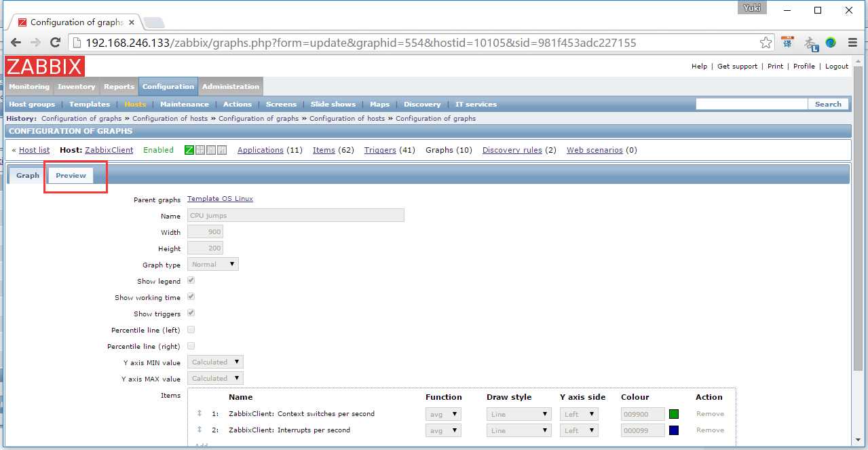Reload the page with refresh icon
Viewport: 868px width, 450px height.
pos(56,43)
